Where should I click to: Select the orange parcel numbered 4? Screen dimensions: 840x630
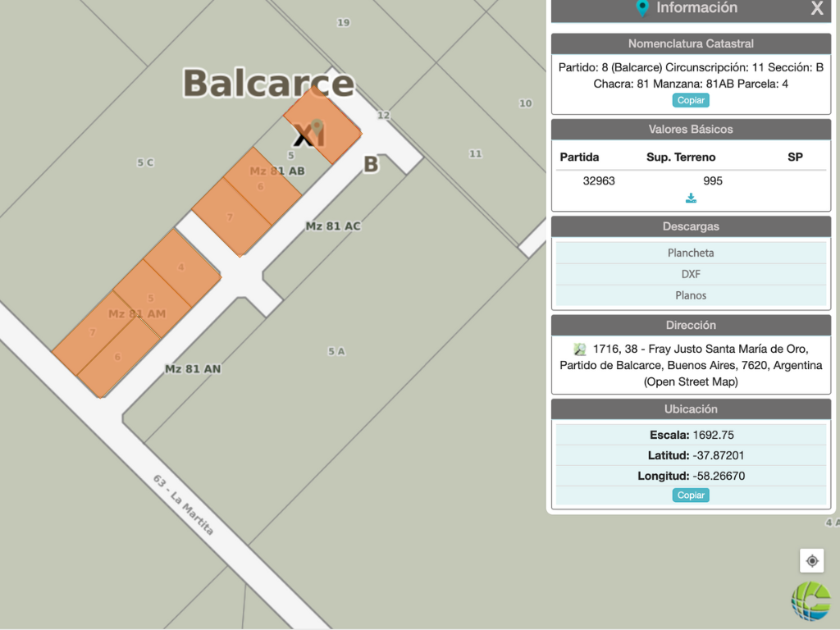point(181,267)
